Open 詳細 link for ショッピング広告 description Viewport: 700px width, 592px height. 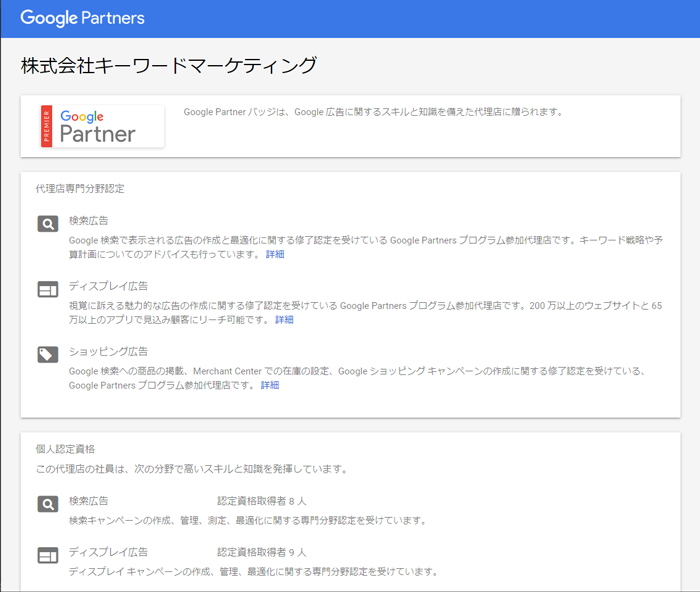270,385
